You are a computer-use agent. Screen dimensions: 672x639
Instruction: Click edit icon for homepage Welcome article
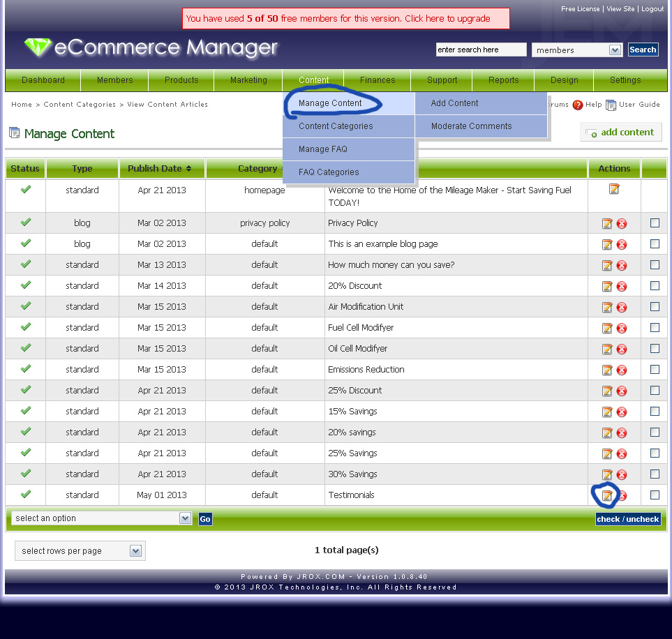tap(614, 189)
